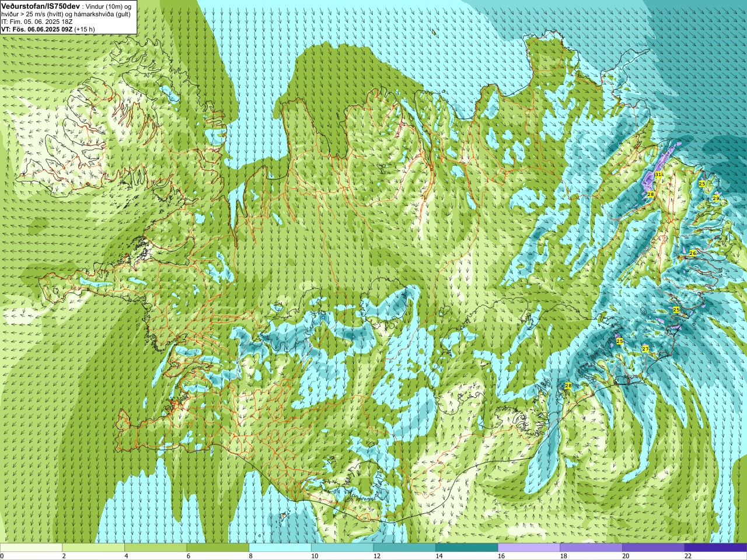Click the legend scale number 14
The height and width of the screenshot is (560, 747).
point(439,556)
